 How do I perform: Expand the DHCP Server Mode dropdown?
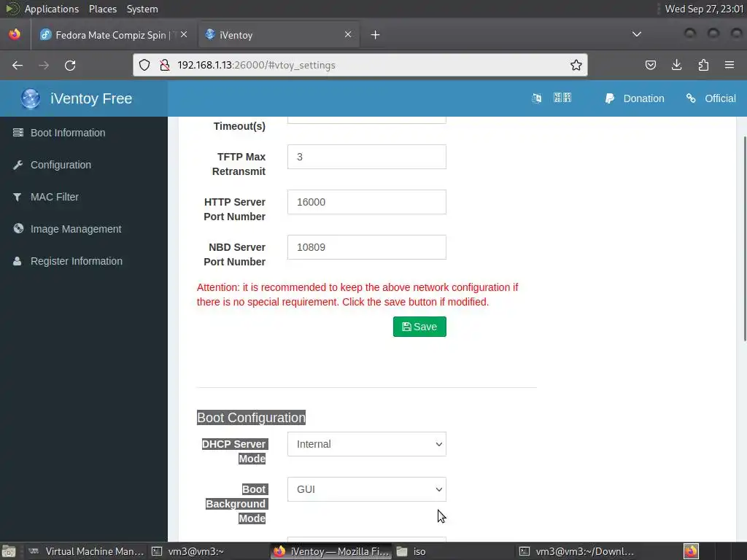click(x=367, y=444)
